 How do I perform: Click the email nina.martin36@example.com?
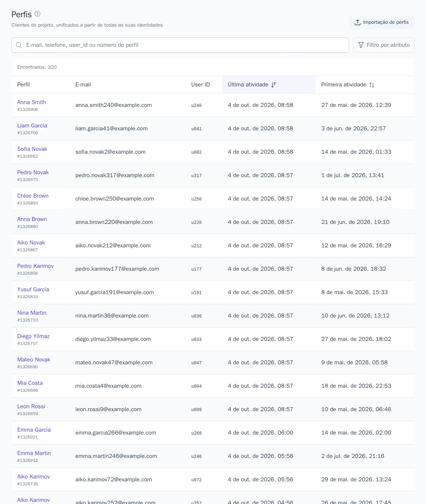(x=112, y=316)
